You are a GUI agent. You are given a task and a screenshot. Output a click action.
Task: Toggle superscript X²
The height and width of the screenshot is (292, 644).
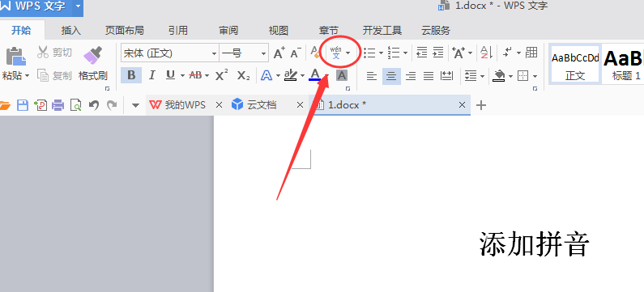click(222, 75)
